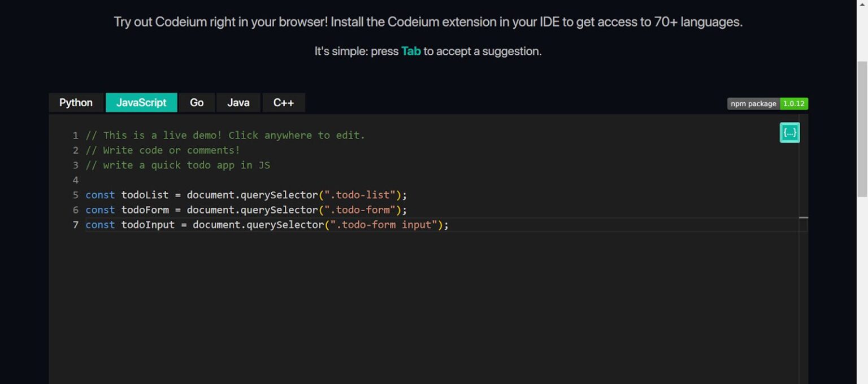
Task: Switch to the JavaScript tab
Action: pyautogui.click(x=141, y=102)
